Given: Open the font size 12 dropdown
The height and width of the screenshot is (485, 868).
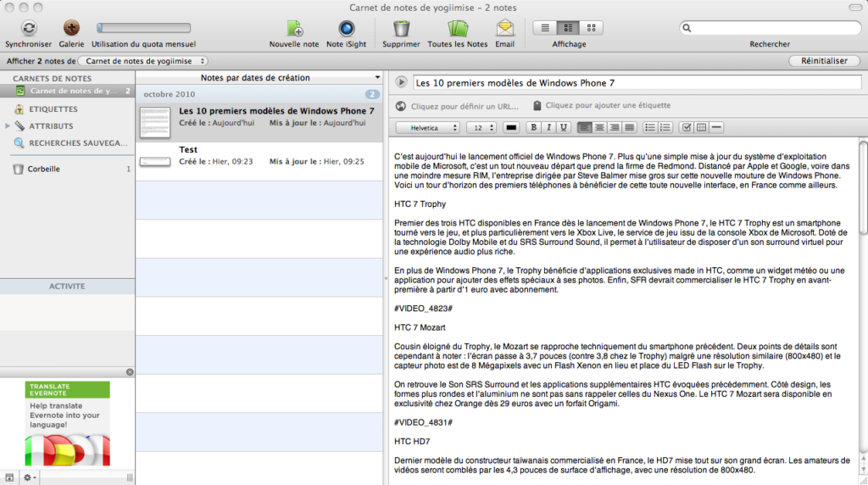Looking at the screenshot, I should pyautogui.click(x=481, y=128).
